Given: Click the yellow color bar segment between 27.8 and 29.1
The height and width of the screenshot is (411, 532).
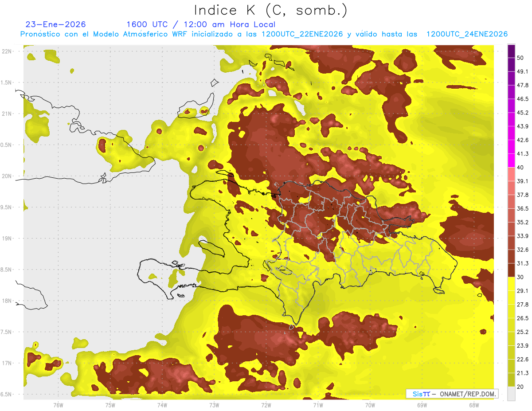Looking at the screenshot, I should pyautogui.click(x=511, y=297).
